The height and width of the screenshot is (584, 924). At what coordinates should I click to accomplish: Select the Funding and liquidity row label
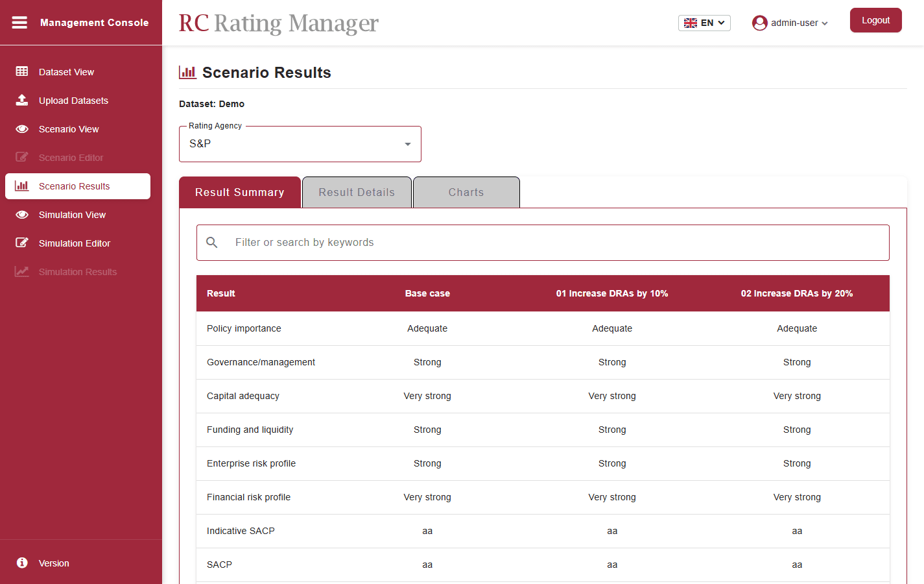tap(250, 430)
